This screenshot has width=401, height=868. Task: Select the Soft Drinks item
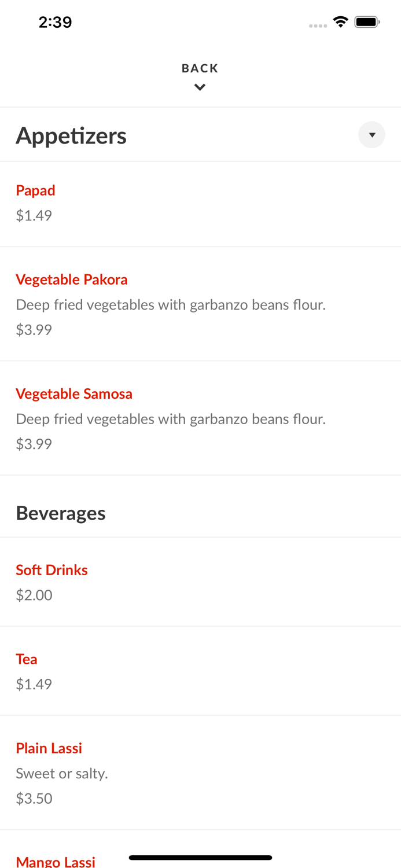(x=51, y=570)
